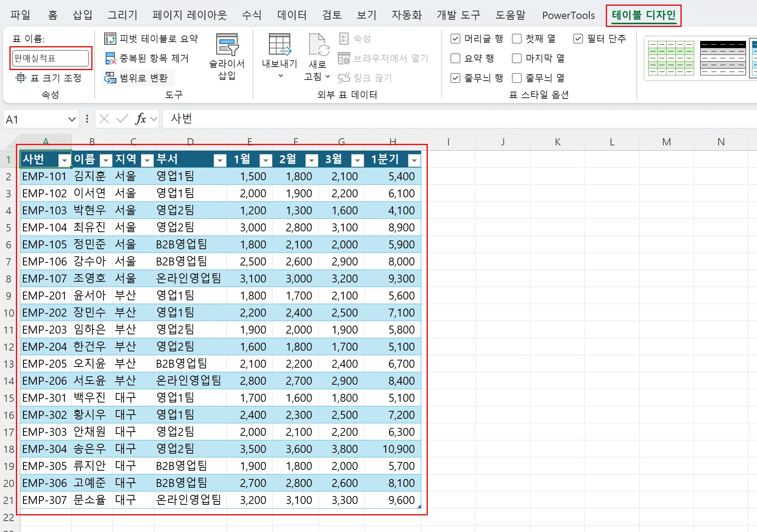Screen dimensions: 757x532
Task: Switch to the 데이터 ribbon tab
Action: [x=291, y=15]
